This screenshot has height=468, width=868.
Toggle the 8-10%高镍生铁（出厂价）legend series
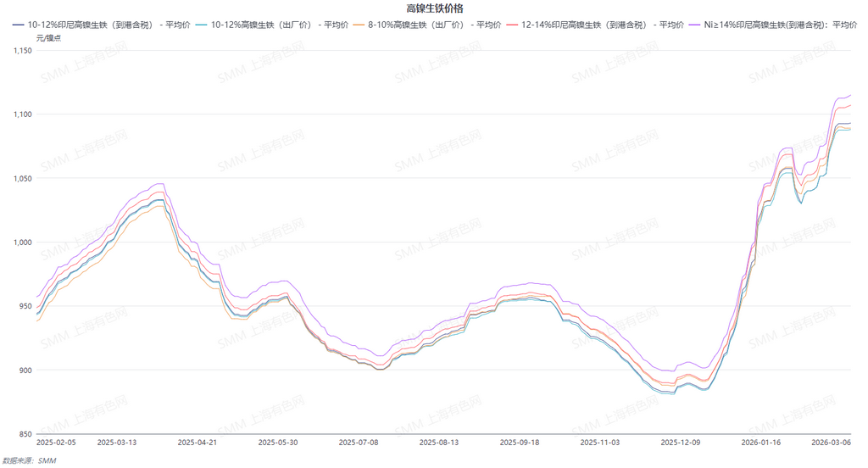coord(427,25)
